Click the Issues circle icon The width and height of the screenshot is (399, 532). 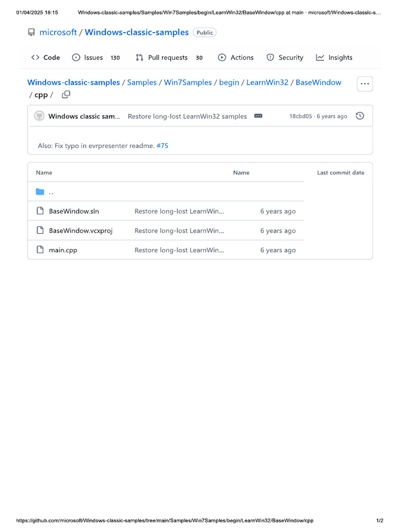[x=76, y=57]
